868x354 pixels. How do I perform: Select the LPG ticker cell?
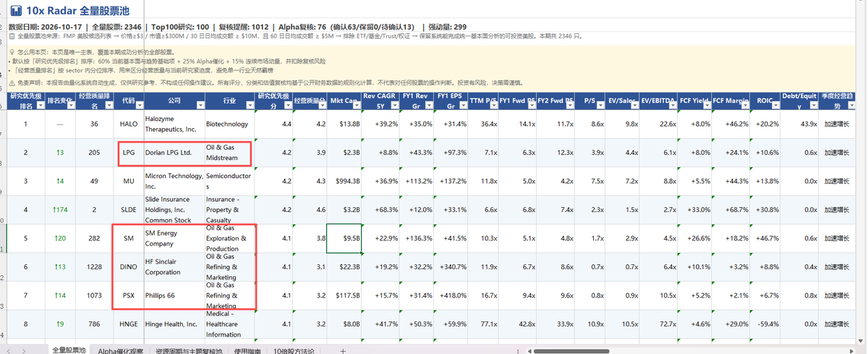[129, 153]
